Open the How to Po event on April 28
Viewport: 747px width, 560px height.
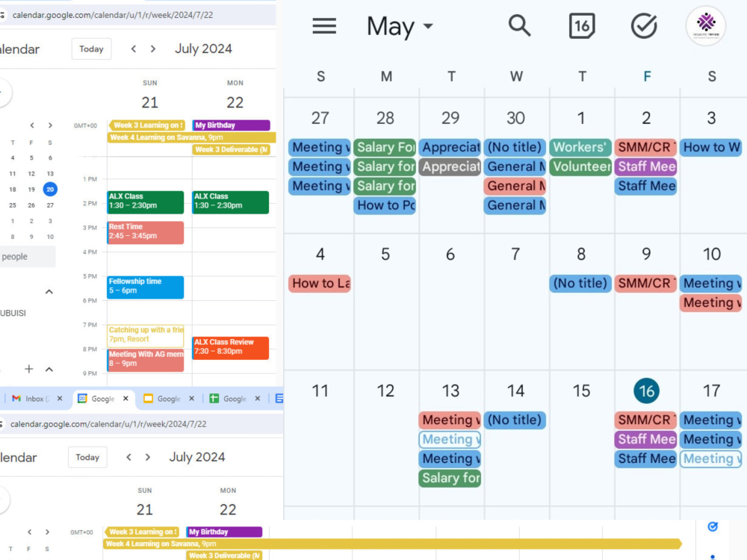click(x=385, y=205)
